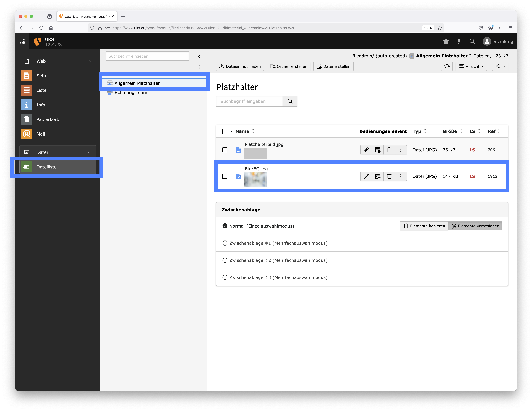
Task: Open the share dropdown in the toolbar
Action: coord(500,66)
